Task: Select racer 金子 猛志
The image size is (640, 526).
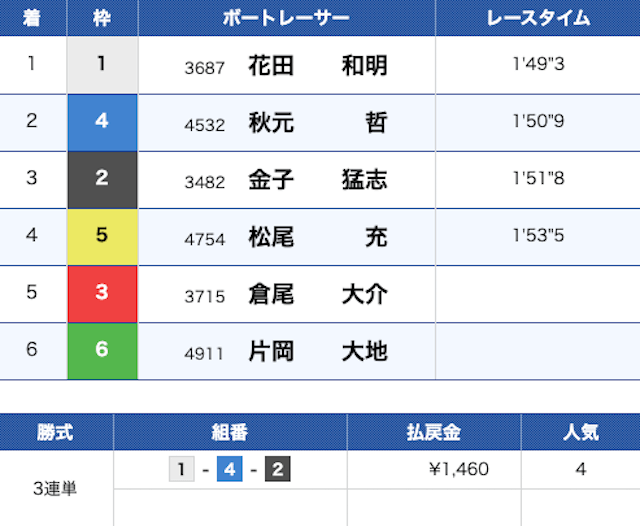Action: [317, 180]
